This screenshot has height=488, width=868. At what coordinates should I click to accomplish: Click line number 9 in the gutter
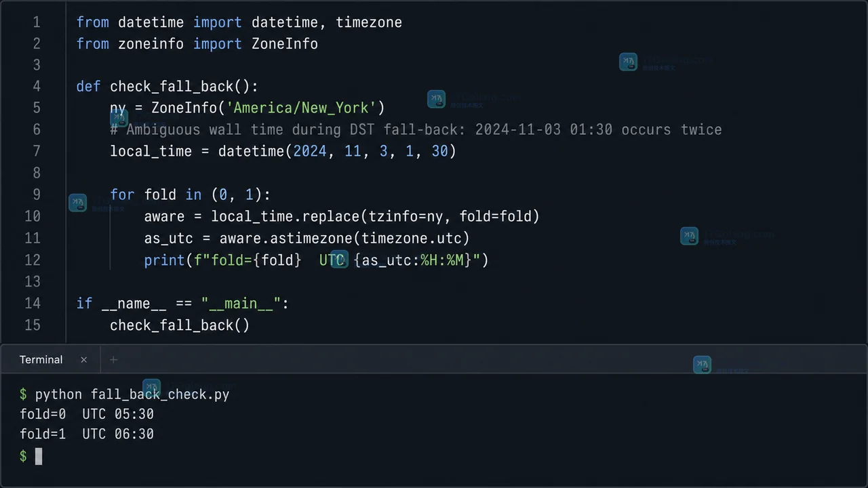click(x=37, y=195)
